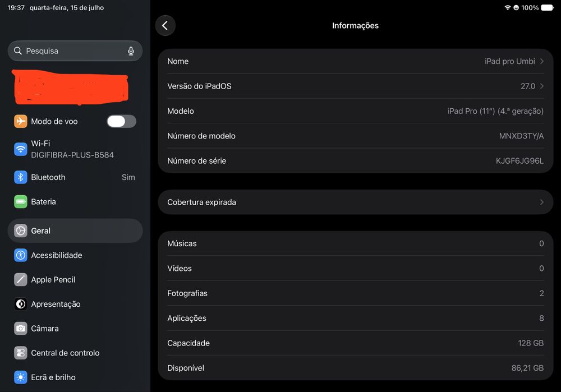The image size is (561, 392).
Task: Tap the battery indicator in status bar
Action: click(x=548, y=7)
